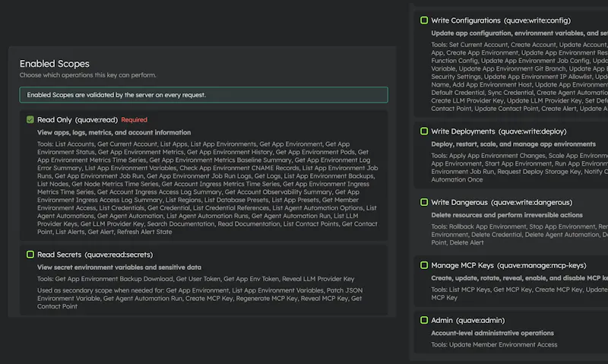Screen dimensions: 608x364
Task: Click 'Tools: Update Member Environment Access' text
Action: tap(494, 344)
